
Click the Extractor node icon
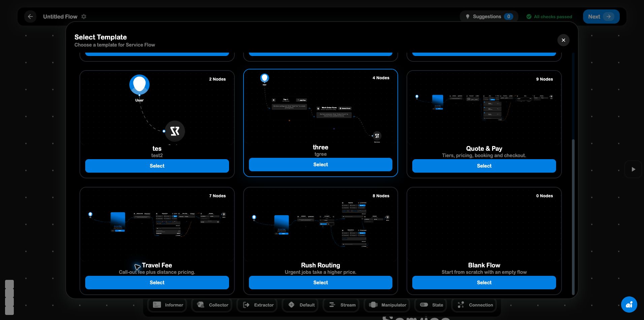[246, 305]
